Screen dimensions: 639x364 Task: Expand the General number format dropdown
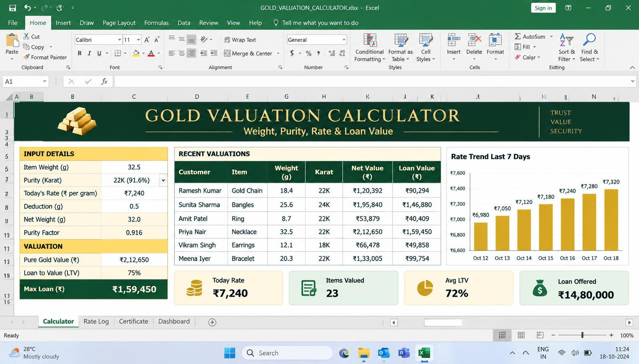point(343,40)
